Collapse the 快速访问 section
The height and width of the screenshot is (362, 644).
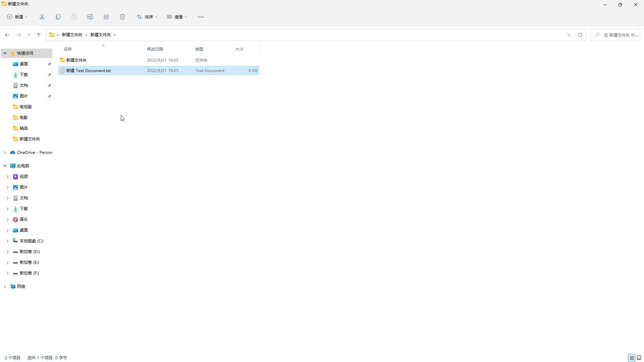[5, 53]
